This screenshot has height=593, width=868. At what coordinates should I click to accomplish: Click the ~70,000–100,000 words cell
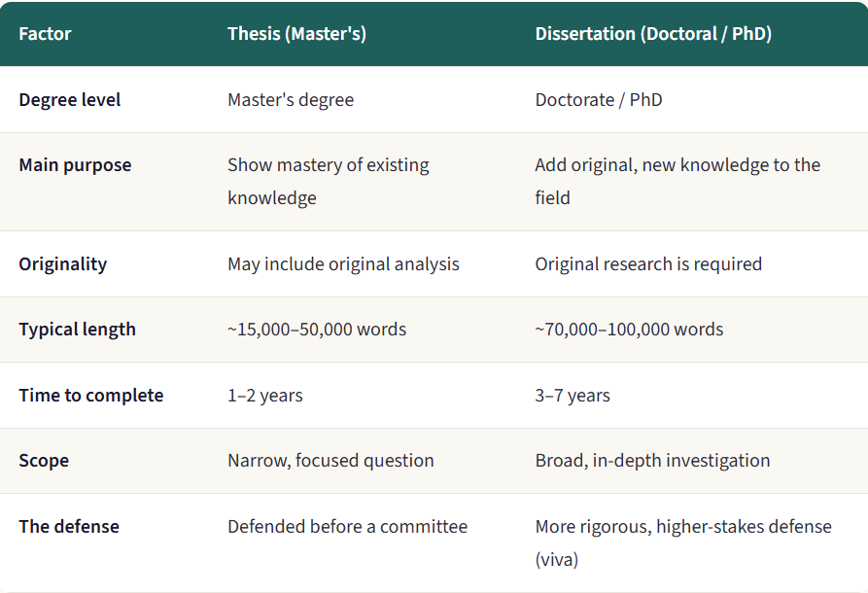[629, 330]
